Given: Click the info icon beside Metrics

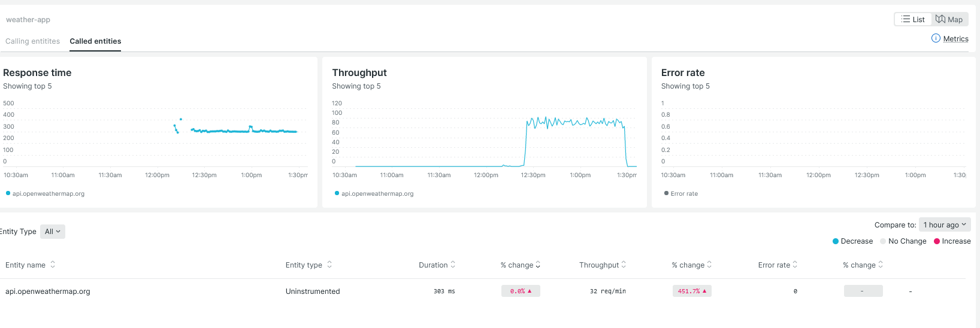Looking at the screenshot, I should tap(936, 38).
